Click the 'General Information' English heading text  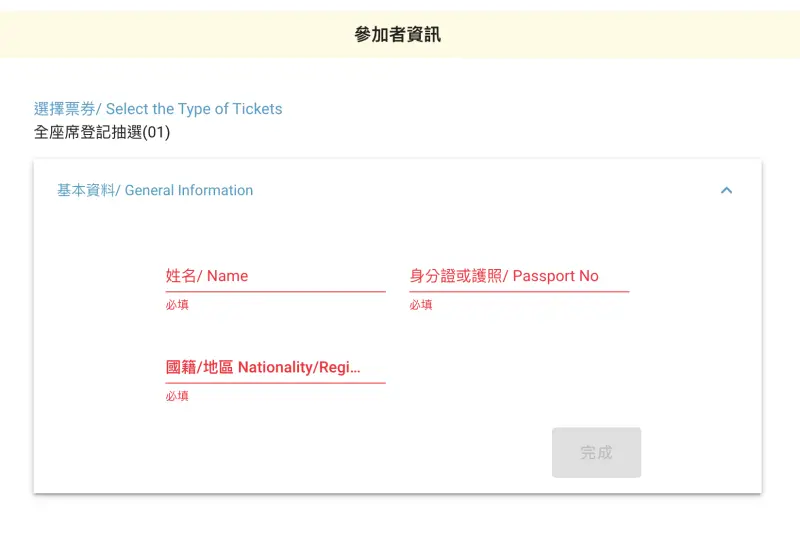tap(189, 190)
